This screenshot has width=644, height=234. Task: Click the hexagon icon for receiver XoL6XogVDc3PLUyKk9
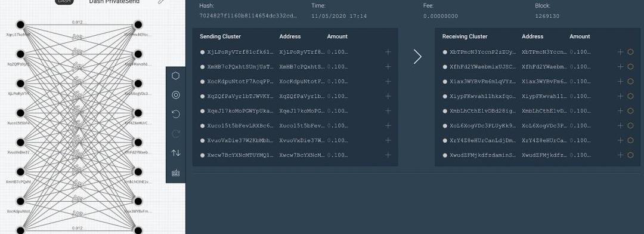[x=630, y=126]
